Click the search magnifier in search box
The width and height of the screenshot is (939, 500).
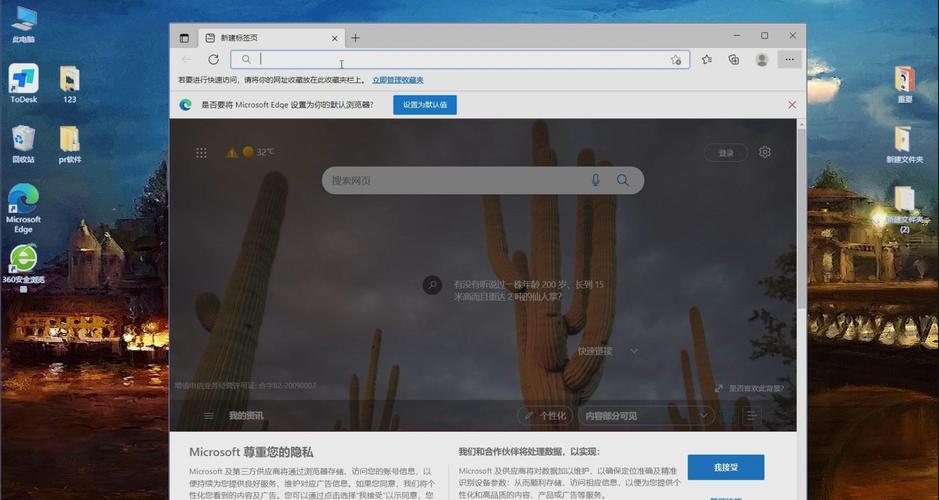click(x=623, y=180)
